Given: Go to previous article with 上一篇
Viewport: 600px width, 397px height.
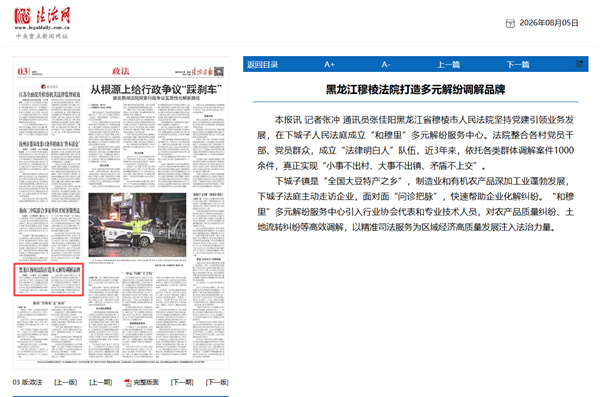Looking at the screenshot, I should pos(448,64).
